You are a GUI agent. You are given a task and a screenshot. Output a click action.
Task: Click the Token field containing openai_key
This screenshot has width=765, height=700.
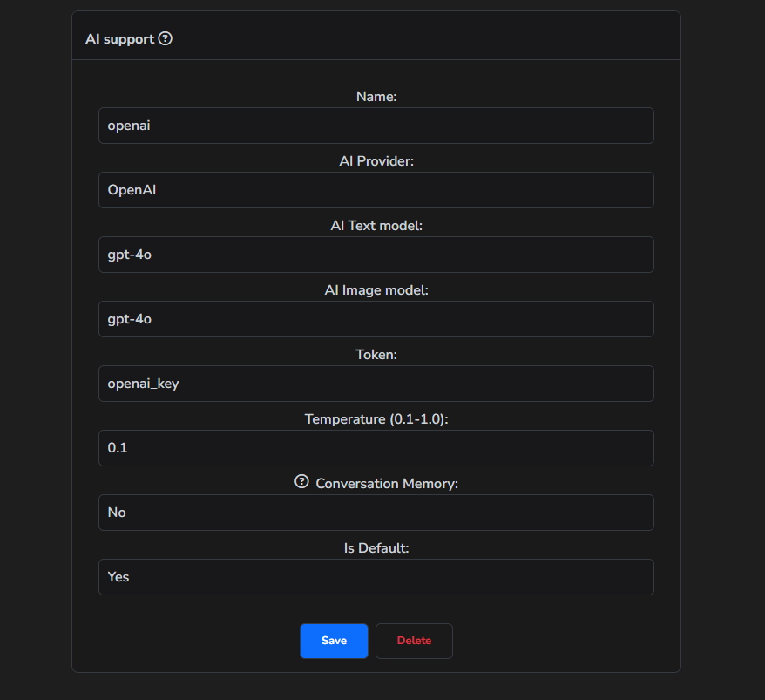tap(376, 384)
